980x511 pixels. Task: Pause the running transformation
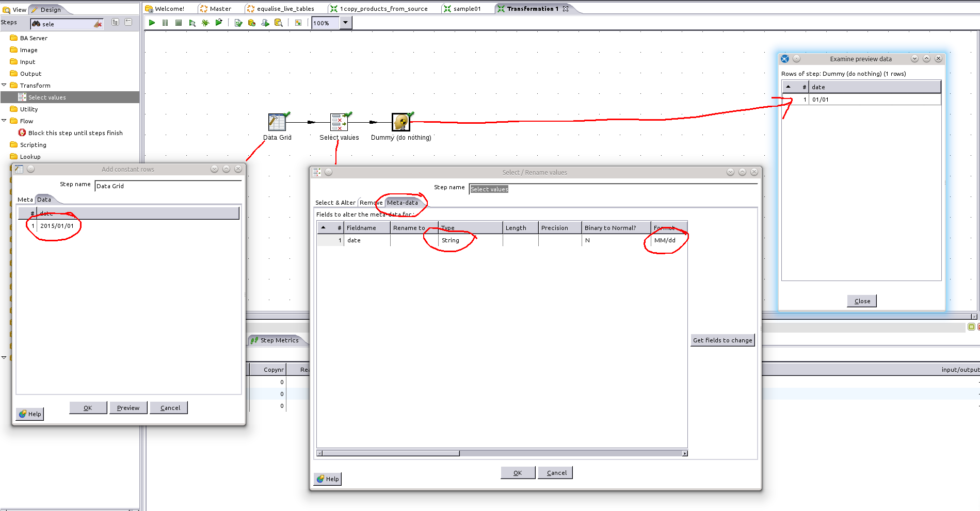tap(165, 23)
